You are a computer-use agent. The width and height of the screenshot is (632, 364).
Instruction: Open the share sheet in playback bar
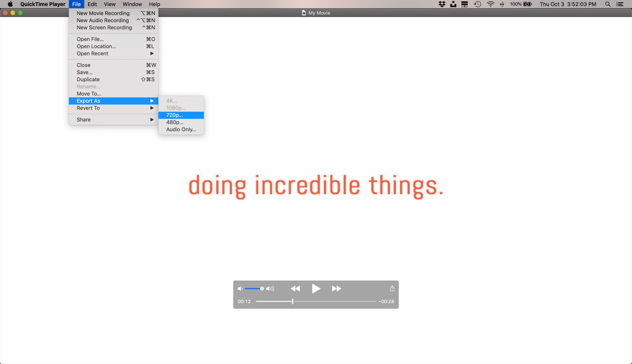[x=391, y=288]
